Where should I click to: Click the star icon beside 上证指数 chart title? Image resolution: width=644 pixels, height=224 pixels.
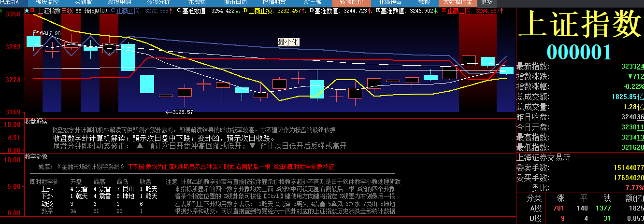[27, 10]
